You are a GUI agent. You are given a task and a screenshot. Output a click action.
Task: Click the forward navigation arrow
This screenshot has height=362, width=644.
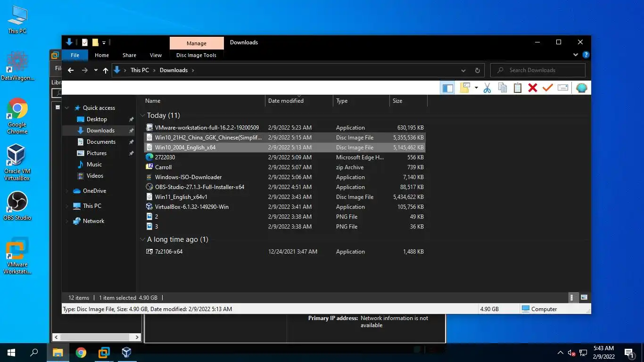coord(85,70)
